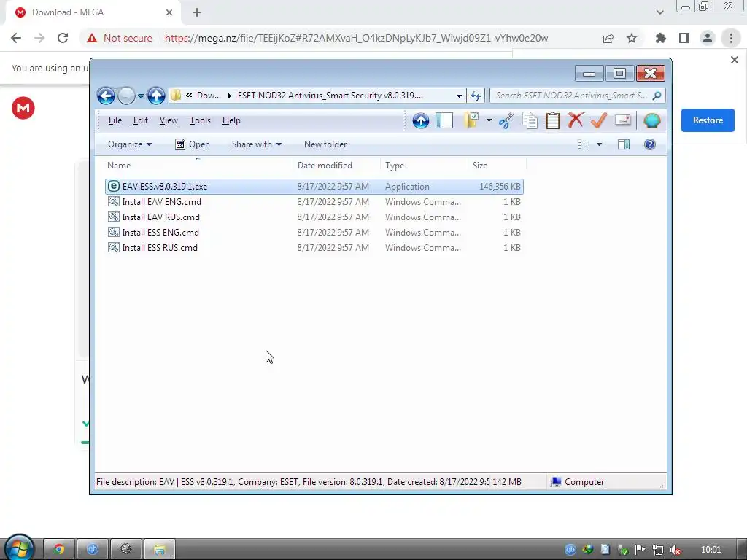
Task: Sort by Date modified column
Action: click(336, 166)
